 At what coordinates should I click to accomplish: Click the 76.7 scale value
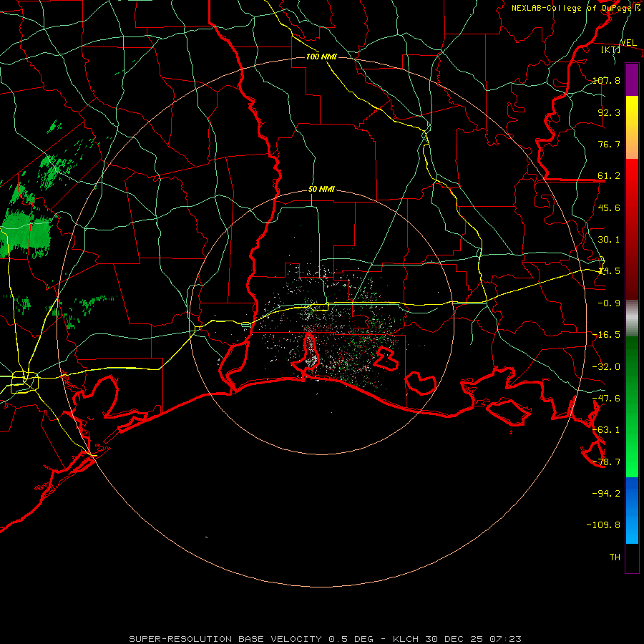tap(609, 144)
